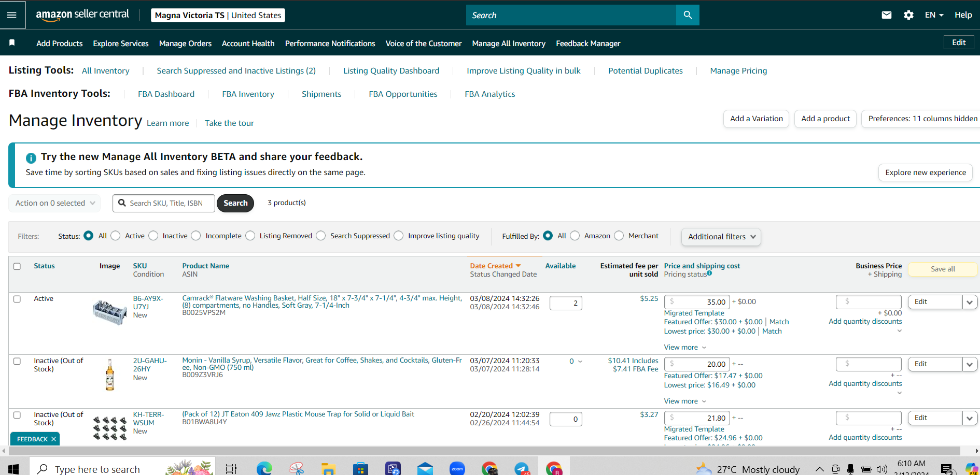Expand the Monin available quantity chevron
980x475 pixels.
[580, 362]
